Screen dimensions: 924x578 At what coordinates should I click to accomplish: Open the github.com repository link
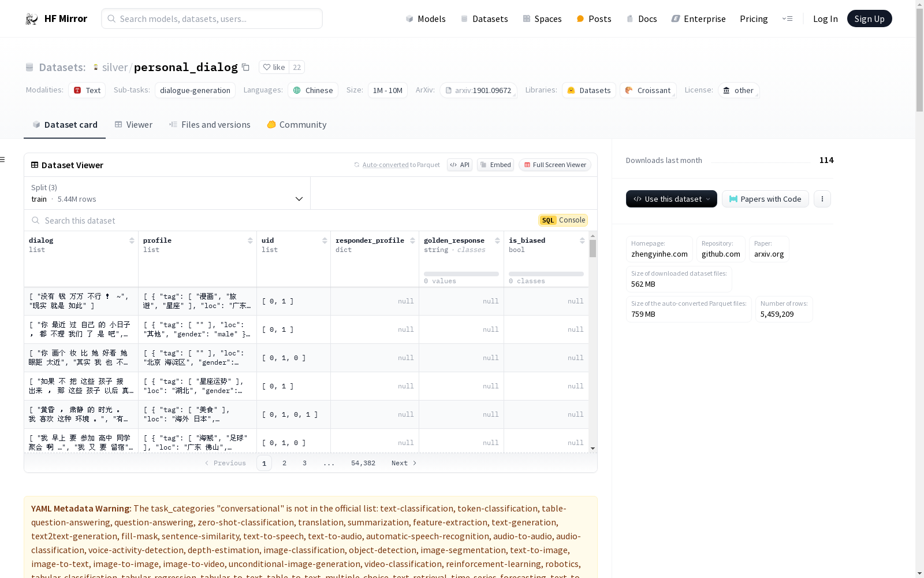721,249
